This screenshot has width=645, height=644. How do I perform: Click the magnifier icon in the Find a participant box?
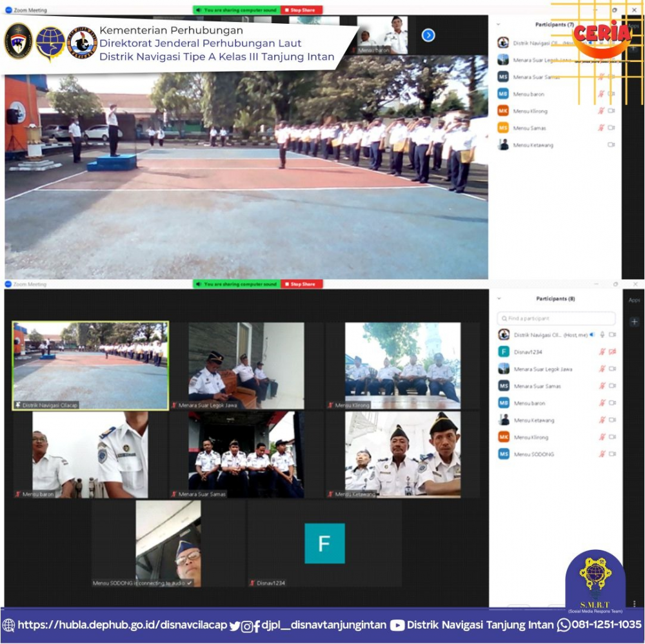[x=504, y=318]
